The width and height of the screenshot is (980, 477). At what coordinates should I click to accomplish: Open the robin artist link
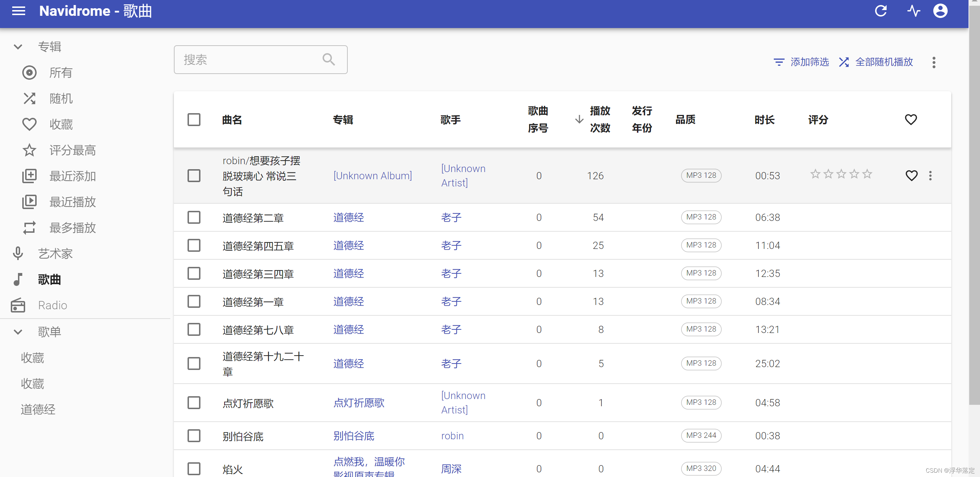pyautogui.click(x=452, y=436)
